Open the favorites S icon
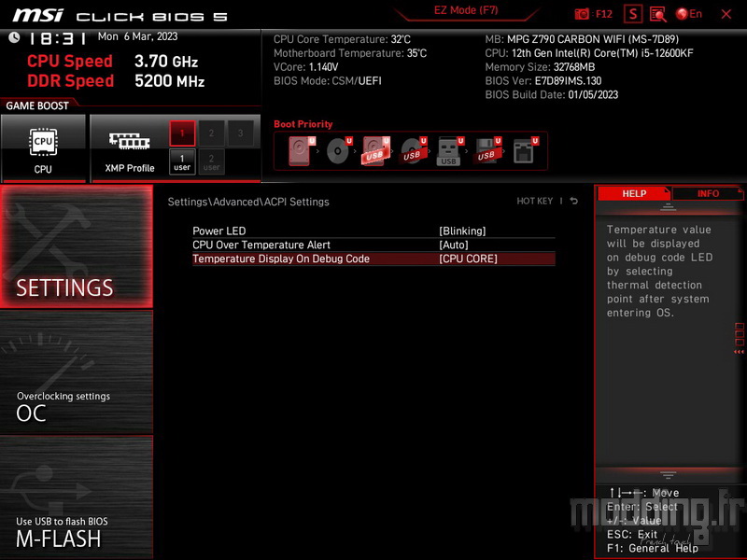This screenshot has height=560, width=747. [x=633, y=14]
